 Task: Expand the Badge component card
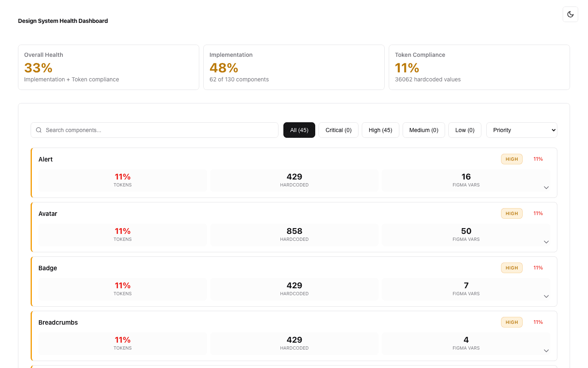click(546, 296)
